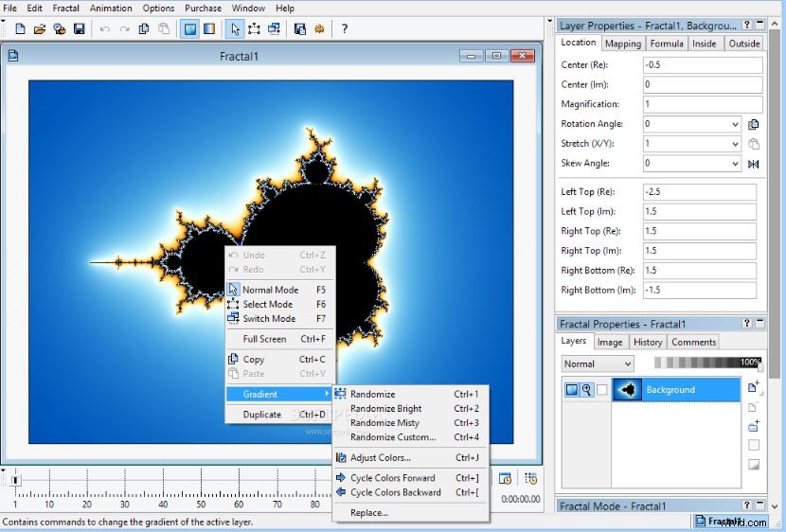The width and height of the screenshot is (786, 532).
Task: Click the document icon in Fractal1 title bar
Action: tap(13, 56)
